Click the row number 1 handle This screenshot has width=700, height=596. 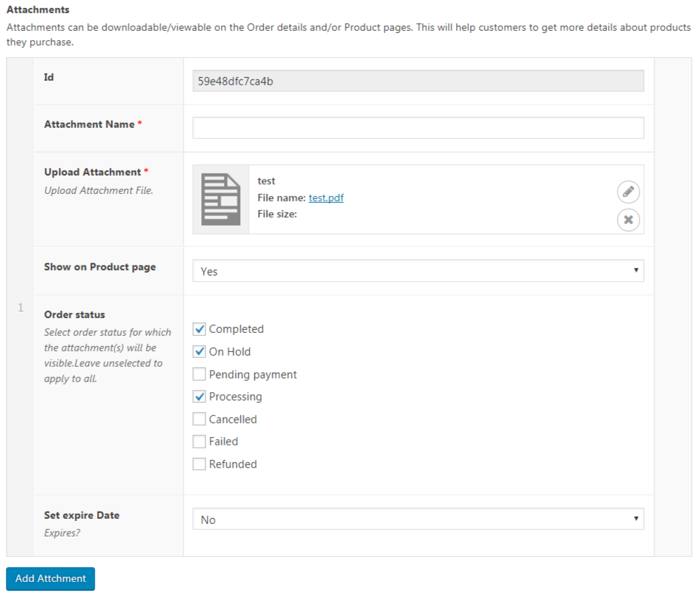tap(20, 307)
